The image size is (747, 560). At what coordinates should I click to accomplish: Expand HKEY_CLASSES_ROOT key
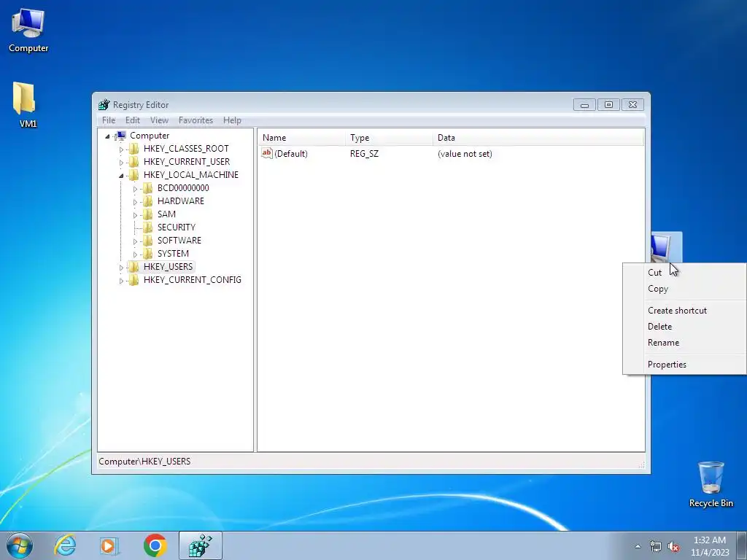point(122,149)
